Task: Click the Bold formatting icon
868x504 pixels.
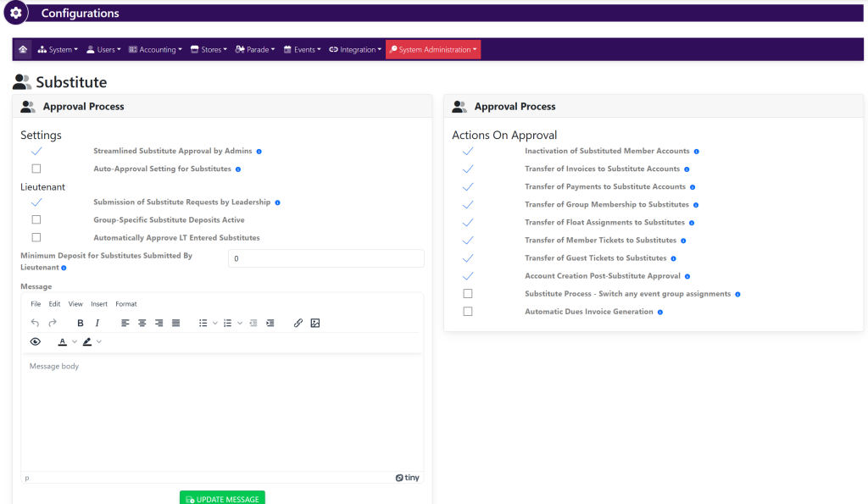Action: coord(81,323)
